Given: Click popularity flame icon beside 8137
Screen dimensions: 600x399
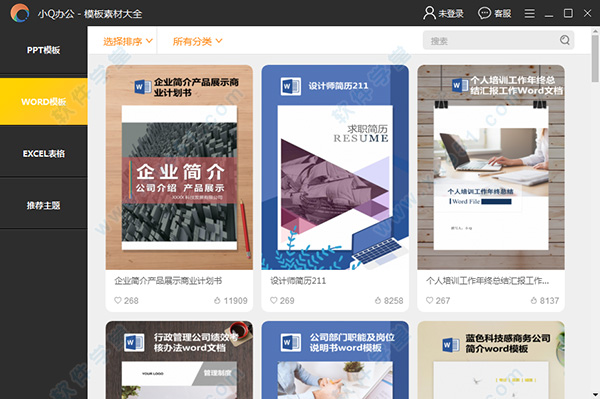Looking at the screenshot, I should point(534,300).
